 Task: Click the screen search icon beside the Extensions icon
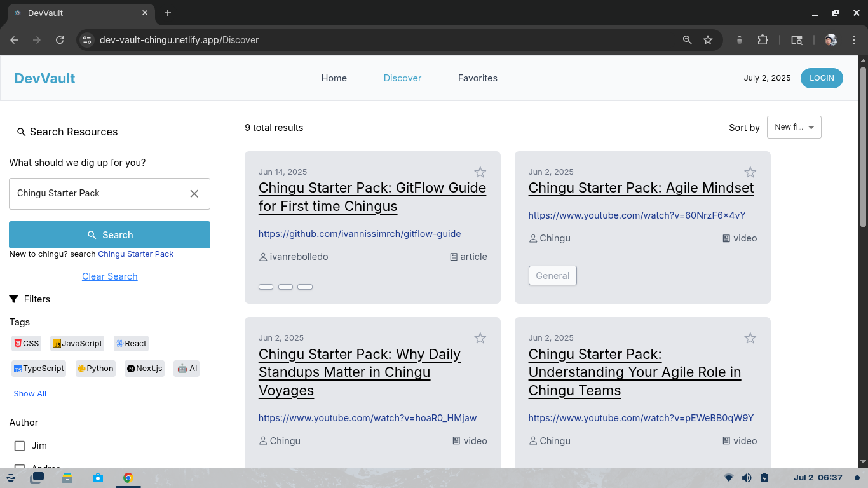point(797,40)
